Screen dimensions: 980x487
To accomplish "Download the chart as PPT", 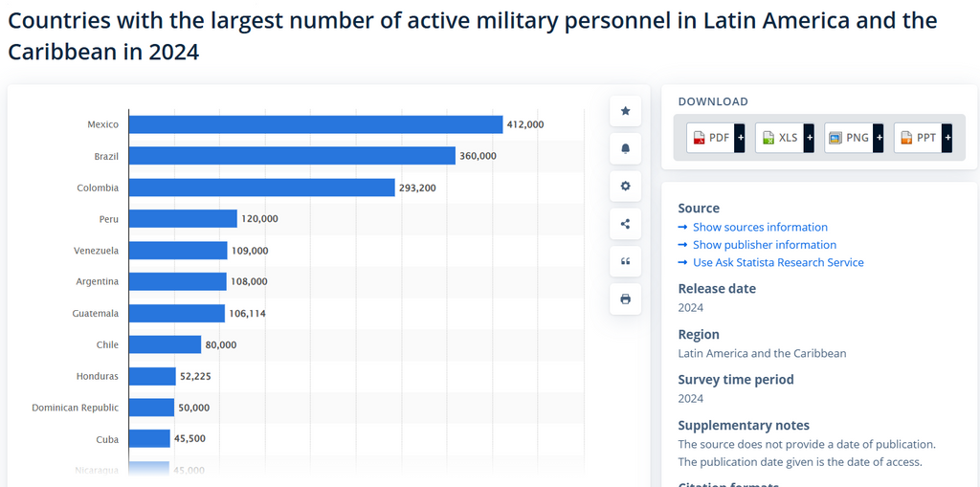I will click(x=918, y=138).
